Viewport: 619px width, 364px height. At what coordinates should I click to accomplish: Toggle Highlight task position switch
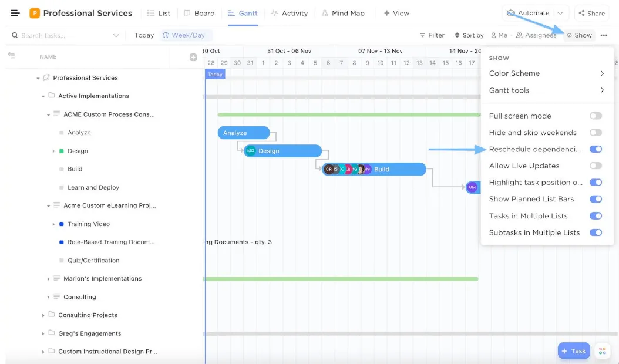click(x=596, y=183)
